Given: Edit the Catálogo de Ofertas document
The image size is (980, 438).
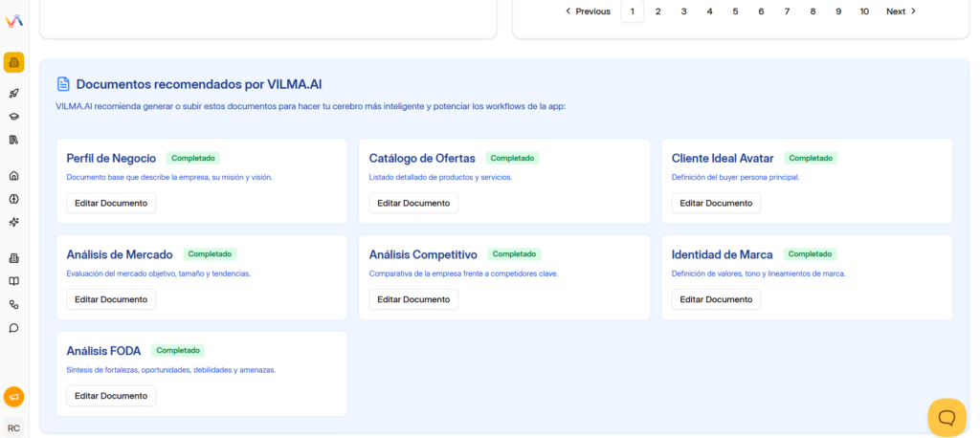Looking at the screenshot, I should (413, 203).
